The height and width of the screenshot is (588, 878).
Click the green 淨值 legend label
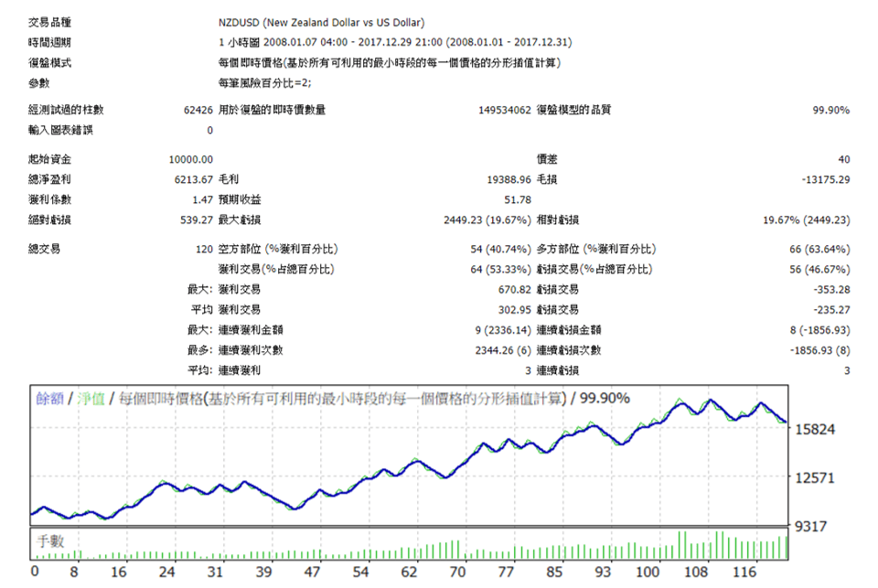[x=92, y=399]
